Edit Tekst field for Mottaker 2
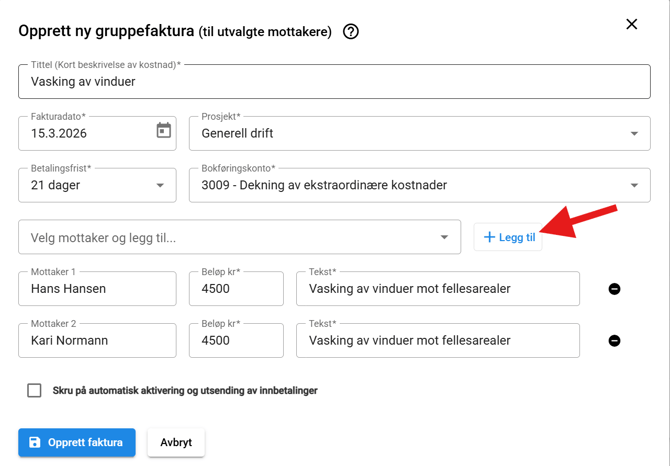This screenshot has width=670, height=466. click(x=438, y=341)
